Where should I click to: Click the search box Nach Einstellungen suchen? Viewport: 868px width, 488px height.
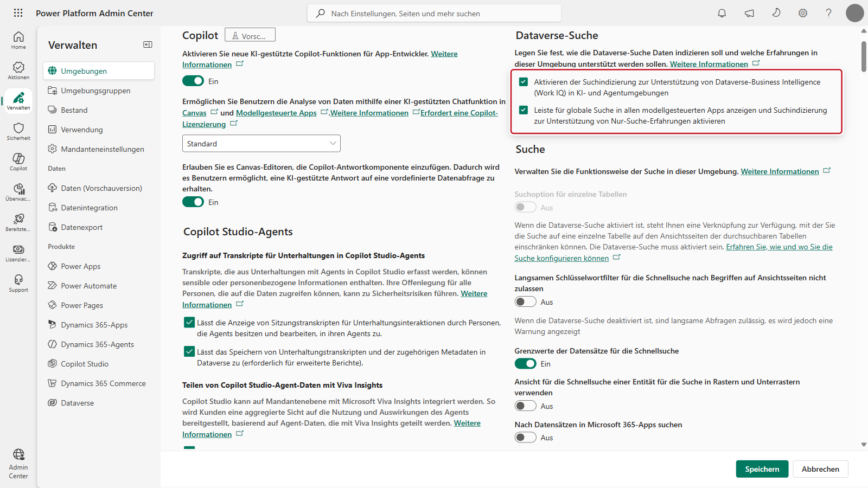point(434,13)
